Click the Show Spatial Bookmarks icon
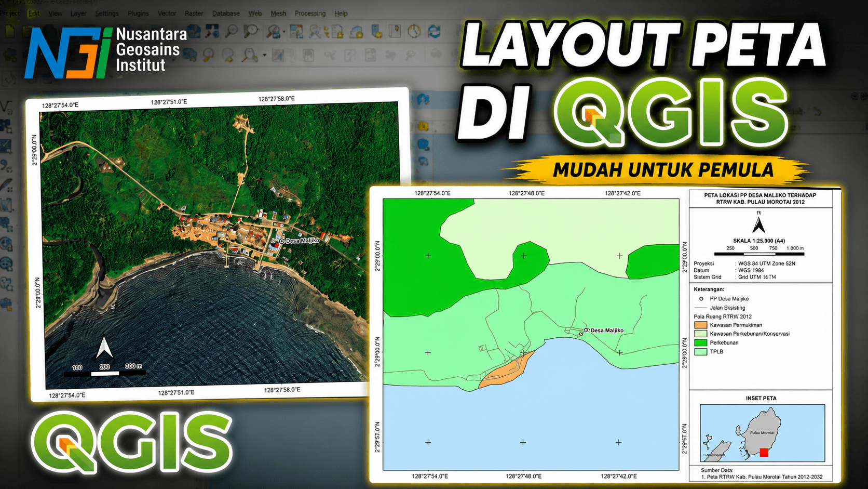868x489 pixels. [395, 32]
